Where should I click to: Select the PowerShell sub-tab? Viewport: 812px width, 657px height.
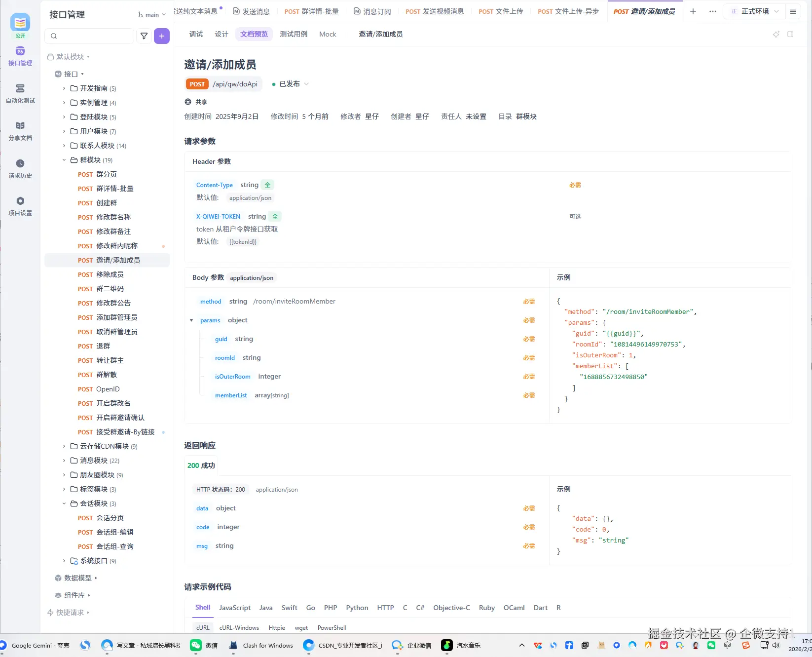tap(332, 628)
